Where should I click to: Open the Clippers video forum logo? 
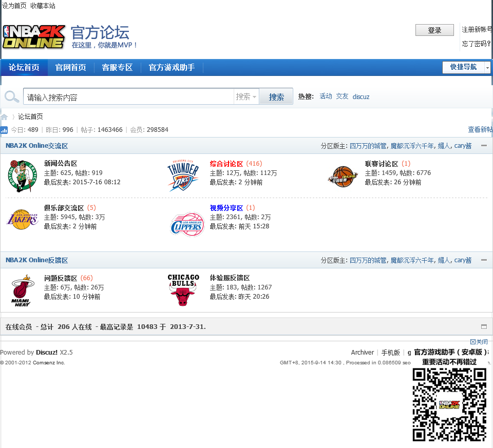(188, 224)
